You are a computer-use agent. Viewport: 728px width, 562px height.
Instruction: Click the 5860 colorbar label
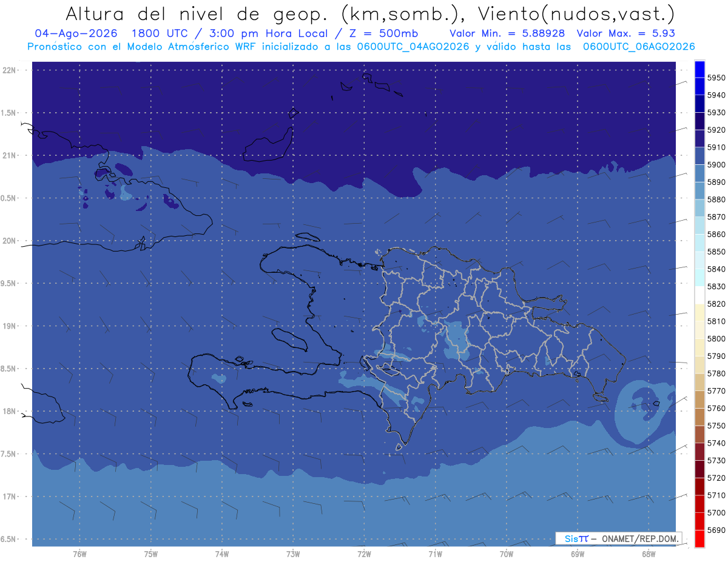point(716,234)
